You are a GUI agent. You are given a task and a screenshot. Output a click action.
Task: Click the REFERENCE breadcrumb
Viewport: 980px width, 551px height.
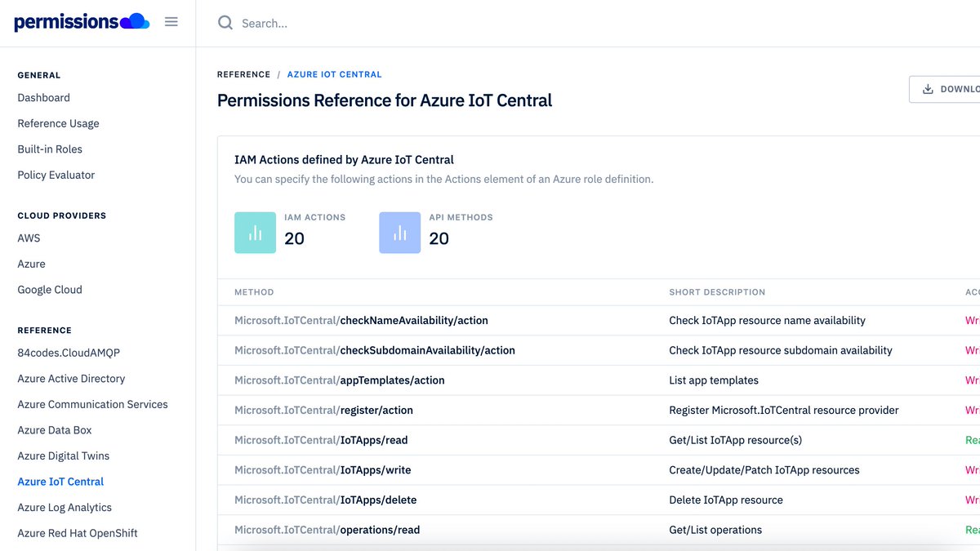243,74
